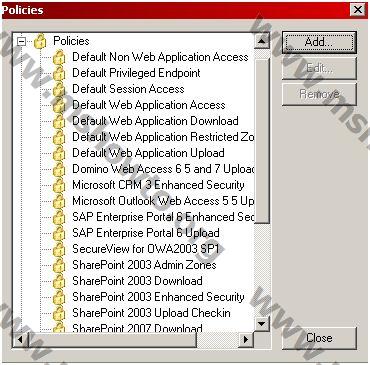This screenshot has height=365, width=370.
Task: Click lock icon beside SharePoint 2003 Download
Action: click(59, 281)
